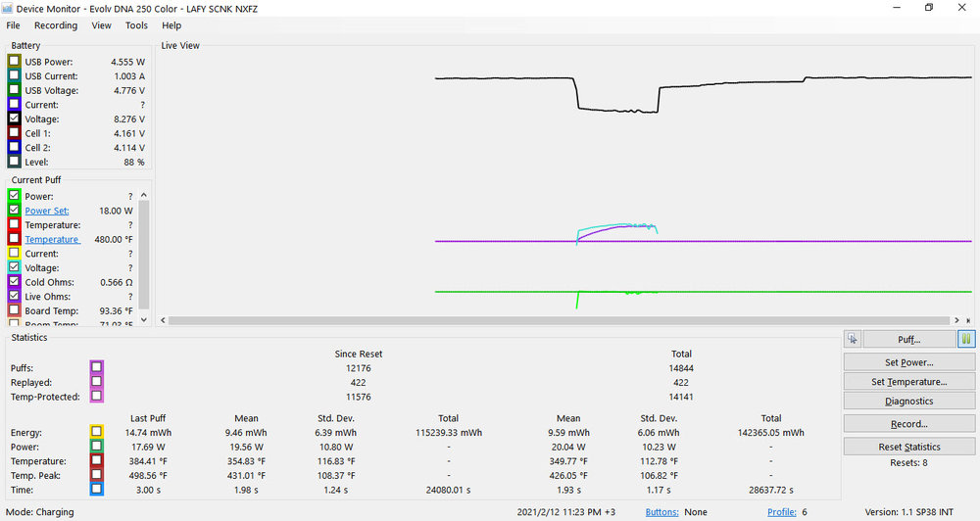Uncheck the cyan puff Voltage checkbox
Viewport: 980px width, 521px height.
pos(14,267)
